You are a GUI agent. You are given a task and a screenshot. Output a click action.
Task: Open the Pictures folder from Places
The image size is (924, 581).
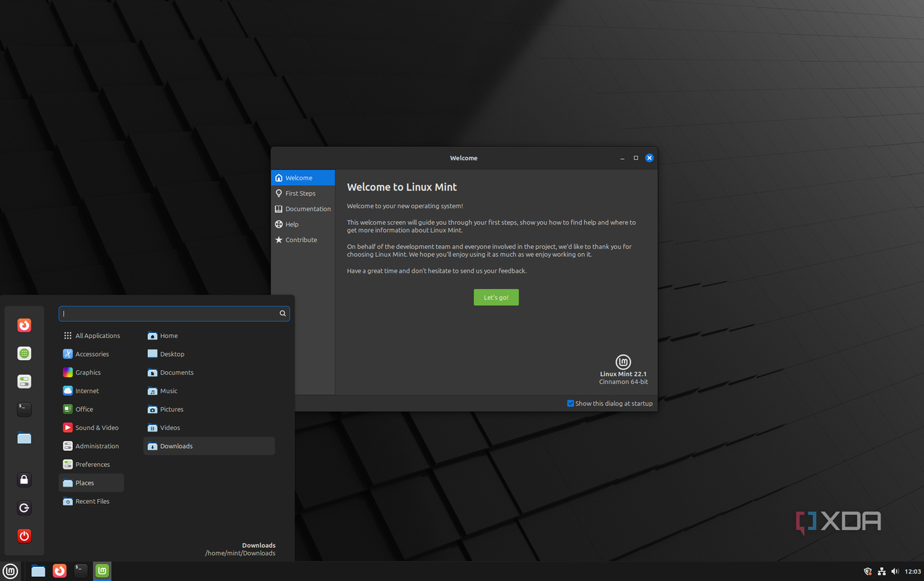pos(209,409)
